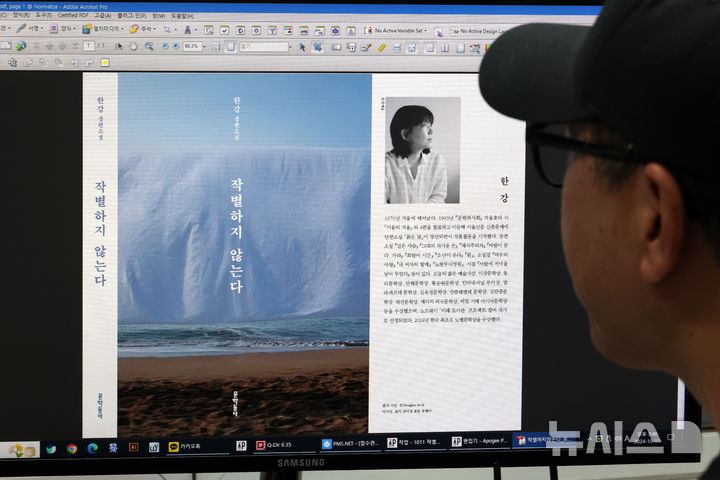Click the gear settings icon in bottom toolbar row
The height and width of the screenshot is (480, 720).
coord(12,62)
